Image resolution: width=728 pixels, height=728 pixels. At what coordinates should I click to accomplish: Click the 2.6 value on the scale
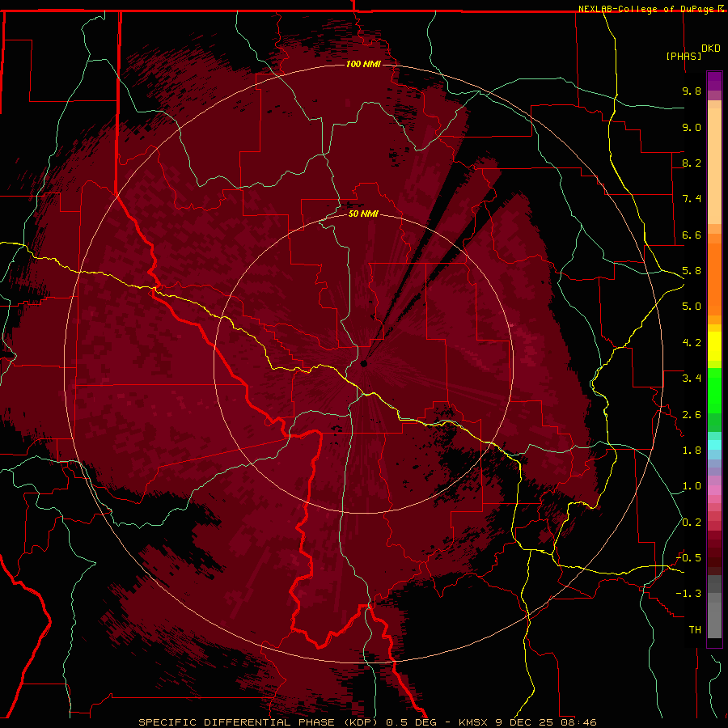[x=692, y=415]
